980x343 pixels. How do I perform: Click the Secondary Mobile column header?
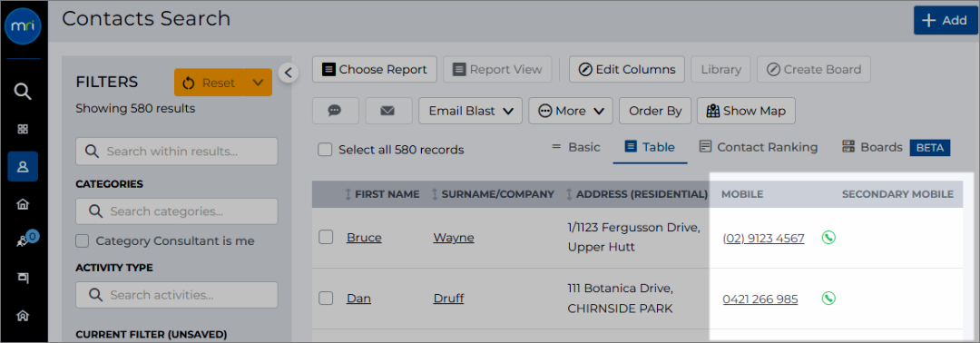897,194
